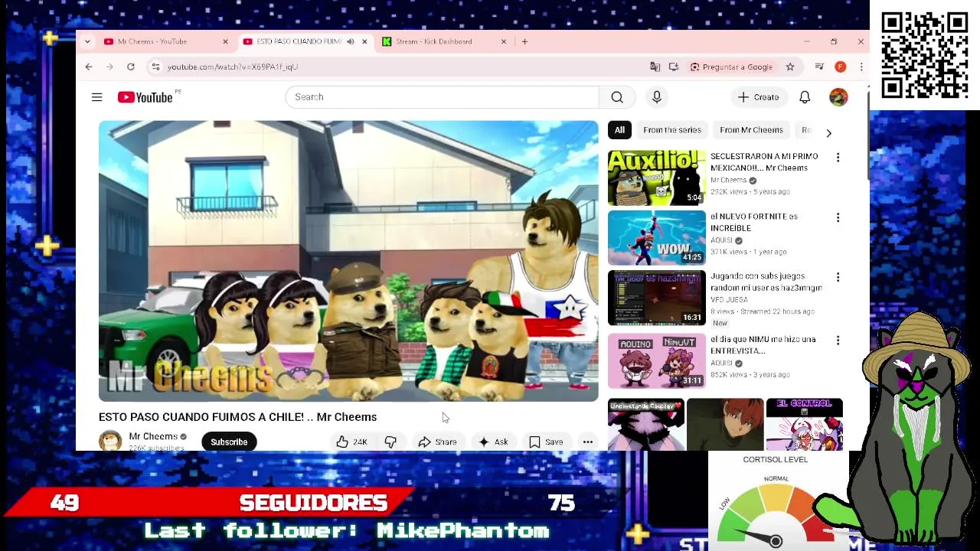Reload the current page
Viewport: 980px width, 551px height.
(x=131, y=67)
